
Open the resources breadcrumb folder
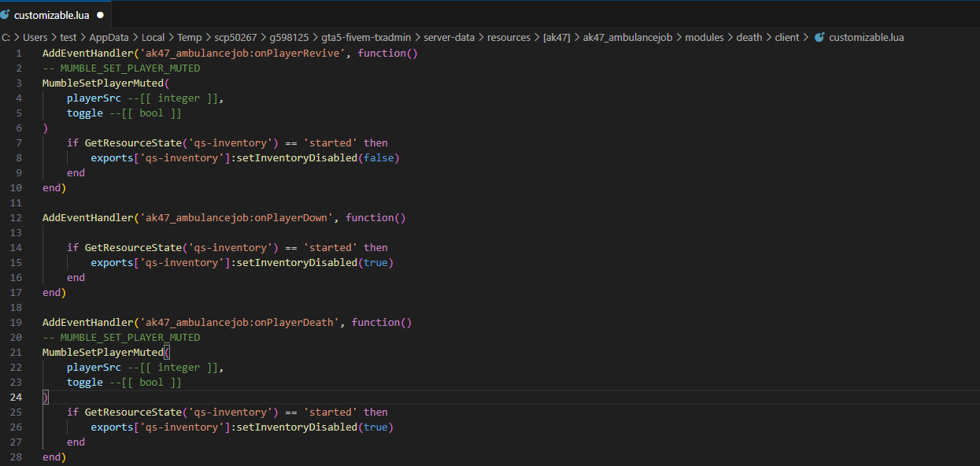pos(509,37)
